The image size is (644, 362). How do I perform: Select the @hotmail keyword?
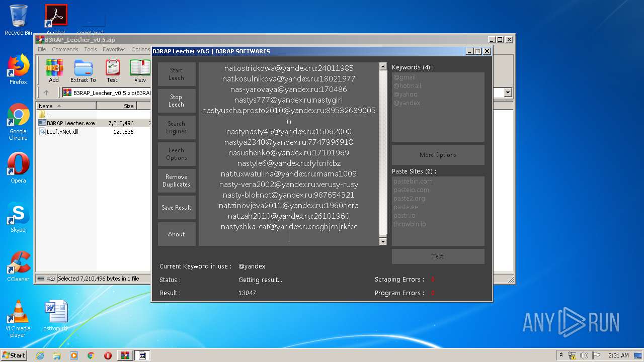407,86
